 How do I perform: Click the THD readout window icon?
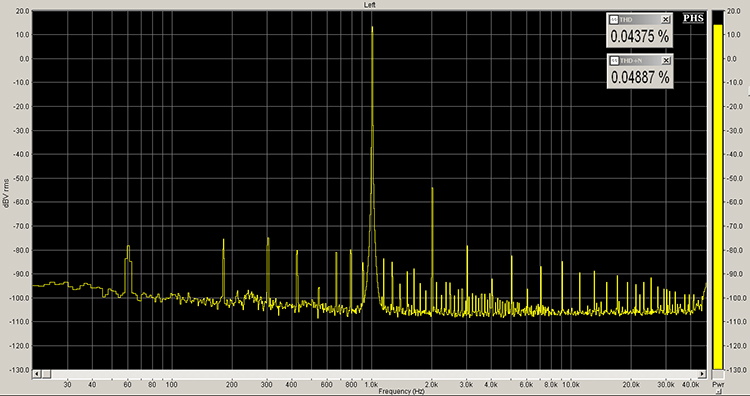coord(614,20)
